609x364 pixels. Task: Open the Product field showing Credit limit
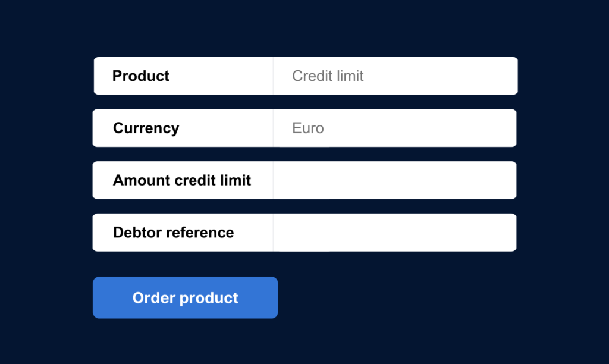point(395,76)
